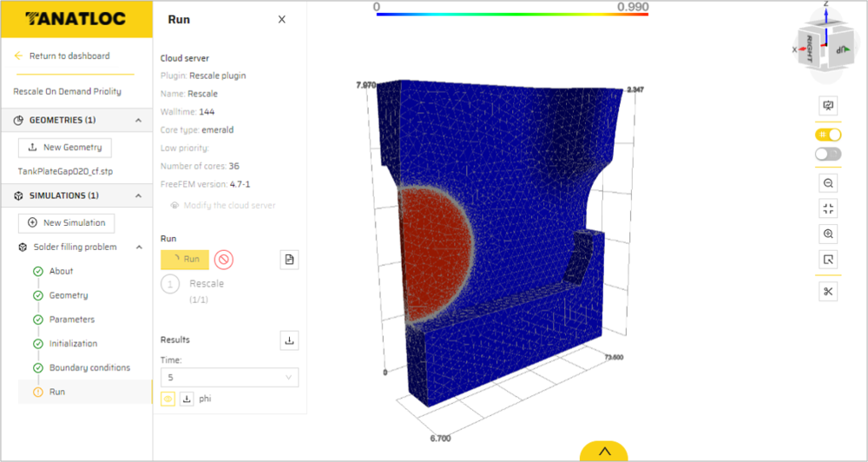The image size is (868, 462).
Task: Take a snapshot of the 3D view
Action: coord(828,106)
